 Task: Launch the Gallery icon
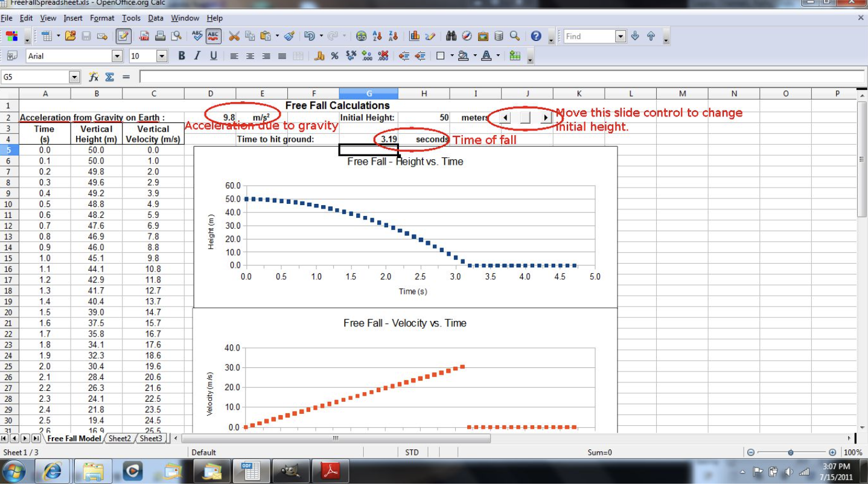pos(483,36)
